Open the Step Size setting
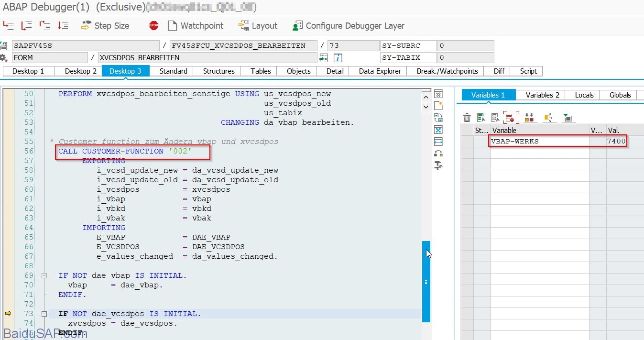This screenshot has height=340, width=644. pyautogui.click(x=105, y=26)
